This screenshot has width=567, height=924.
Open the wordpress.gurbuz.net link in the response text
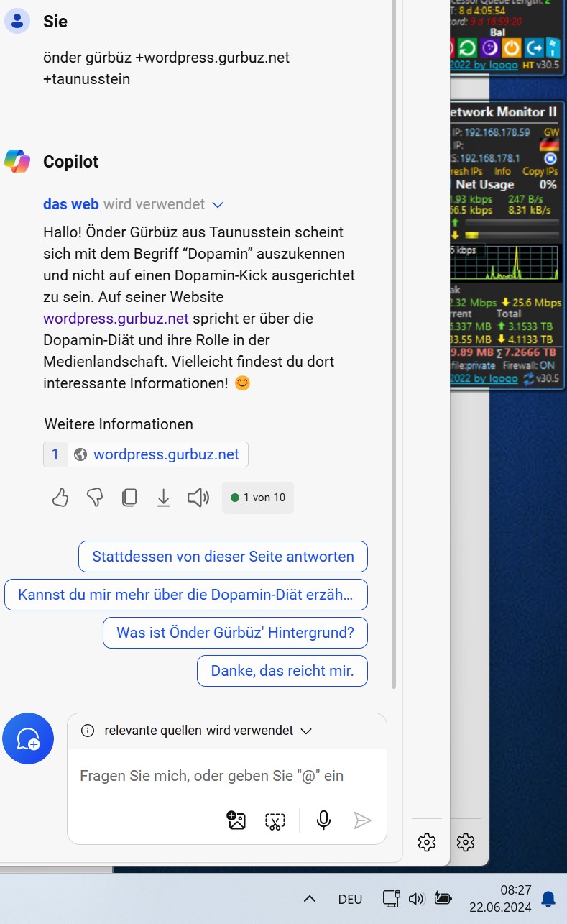(x=116, y=318)
